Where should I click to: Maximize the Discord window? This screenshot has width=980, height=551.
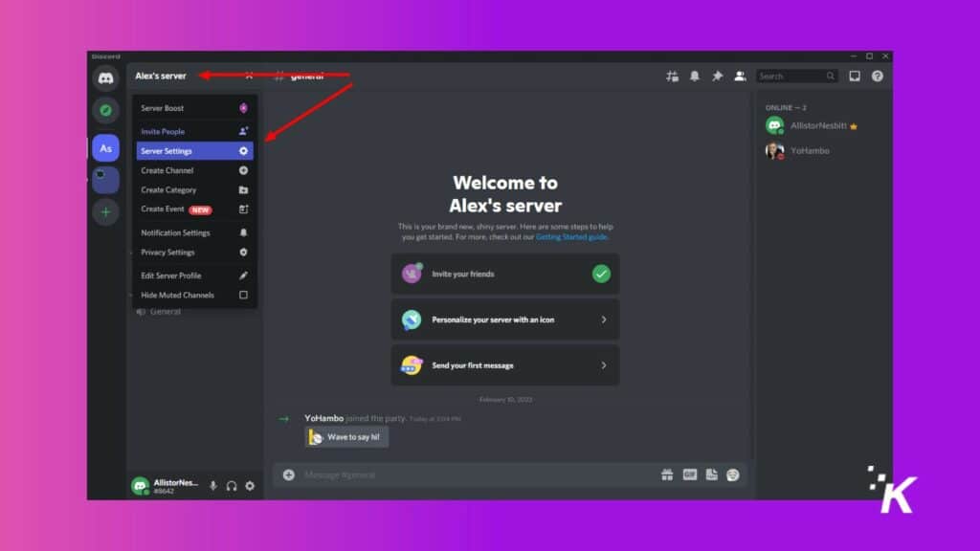pos(869,56)
